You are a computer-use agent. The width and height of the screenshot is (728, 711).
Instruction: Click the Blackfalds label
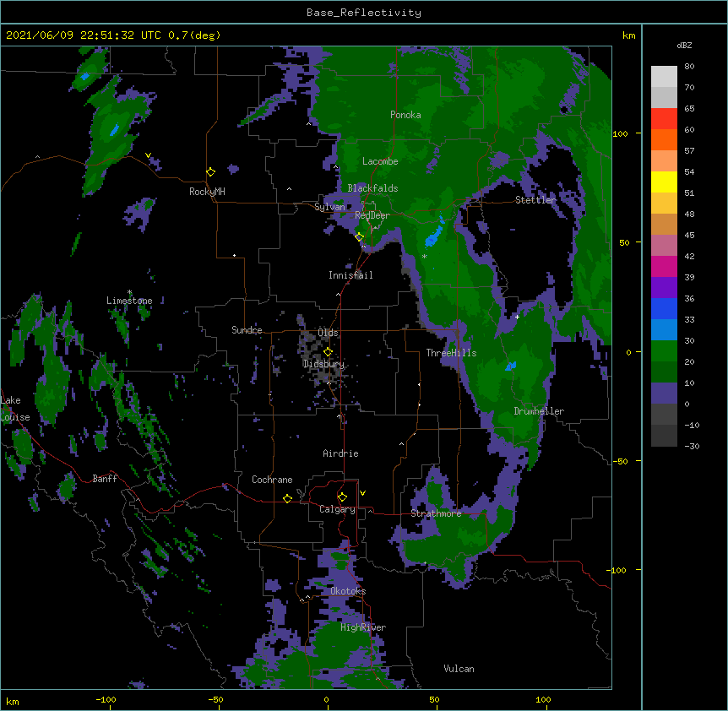[372, 188]
